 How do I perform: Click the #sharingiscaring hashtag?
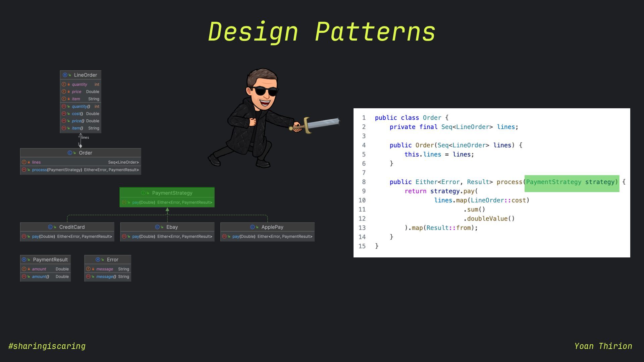47,346
